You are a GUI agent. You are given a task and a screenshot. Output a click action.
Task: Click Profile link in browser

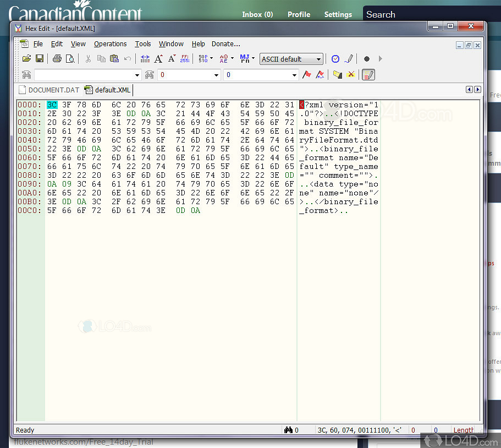click(x=299, y=14)
